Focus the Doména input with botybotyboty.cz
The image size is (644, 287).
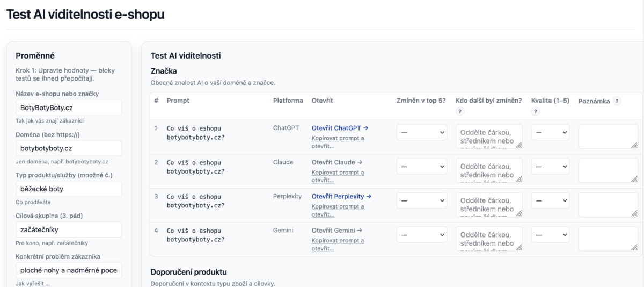point(69,148)
